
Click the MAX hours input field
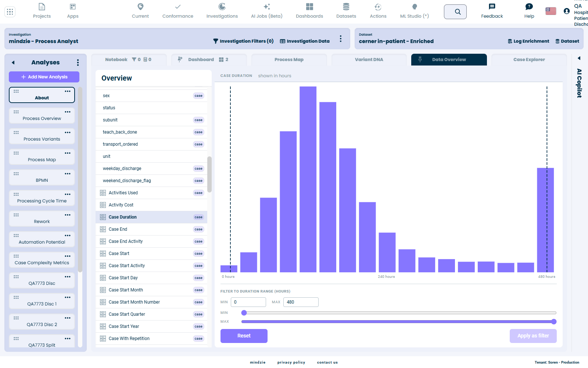click(x=301, y=302)
